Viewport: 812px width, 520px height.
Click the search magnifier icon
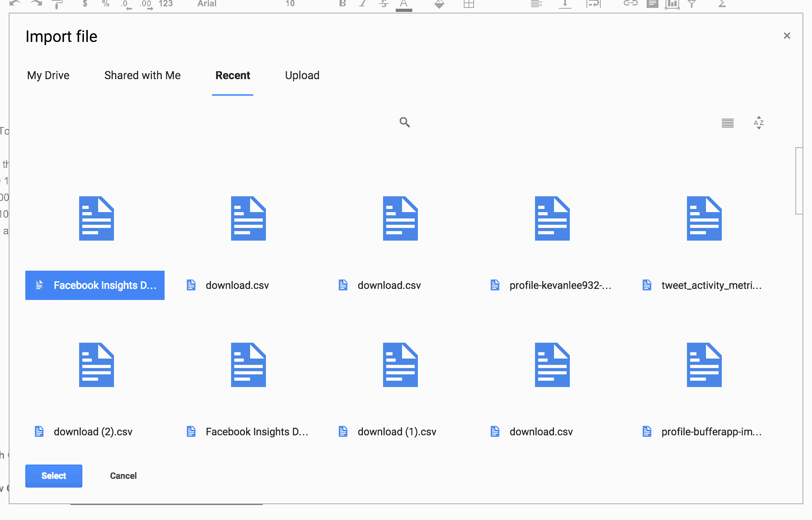click(404, 122)
